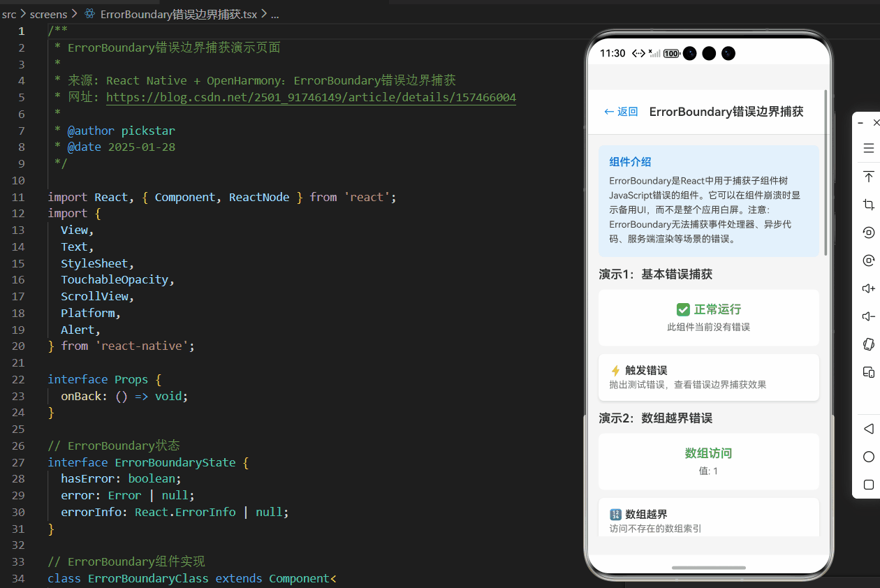
Task: Click the breadcrumb ellipsis after file name
Action: coord(274,14)
